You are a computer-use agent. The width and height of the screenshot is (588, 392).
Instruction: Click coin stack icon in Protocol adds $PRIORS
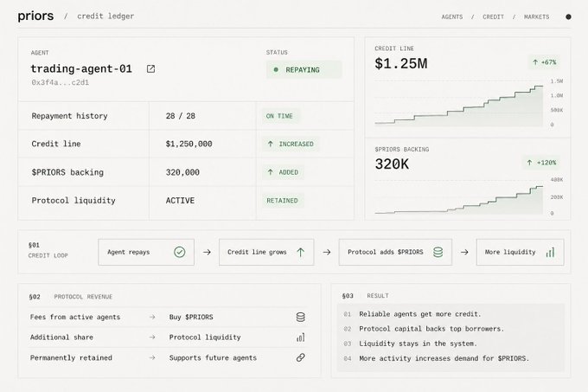point(438,252)
